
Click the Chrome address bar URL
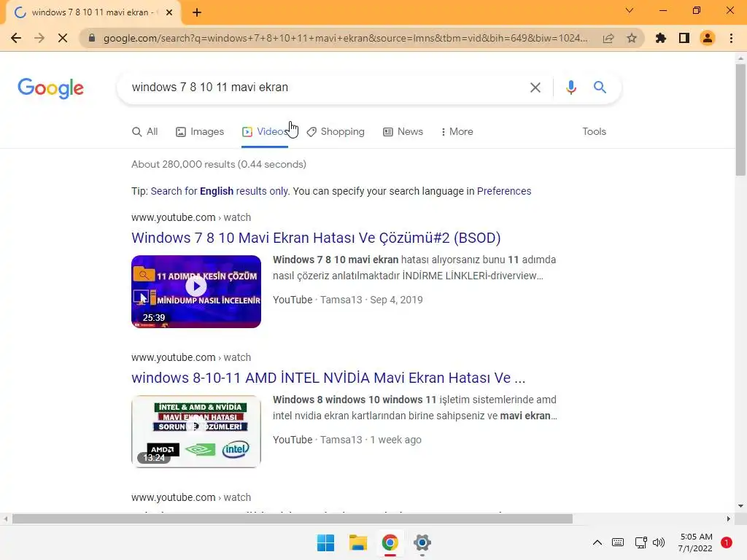[x=345, y=38]
